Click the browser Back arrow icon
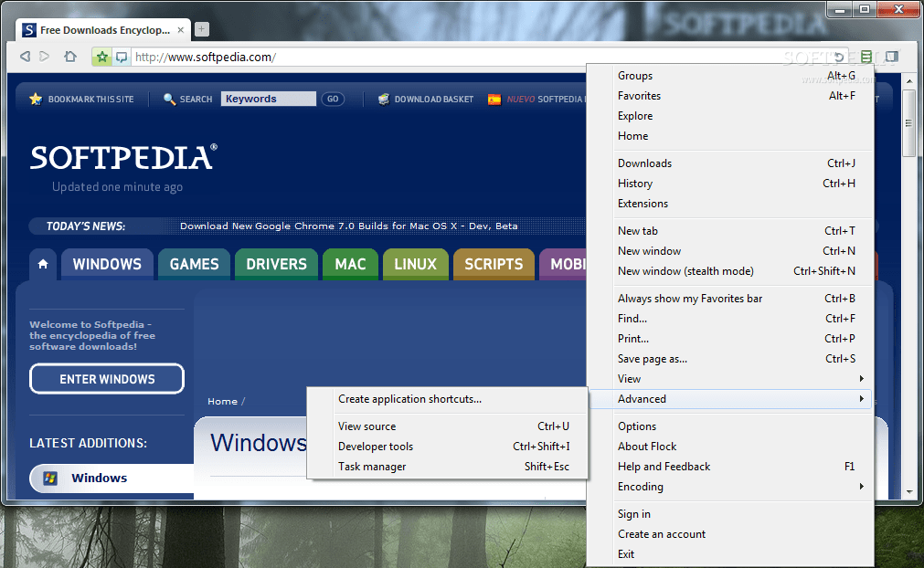 click(x=25, y=57)
